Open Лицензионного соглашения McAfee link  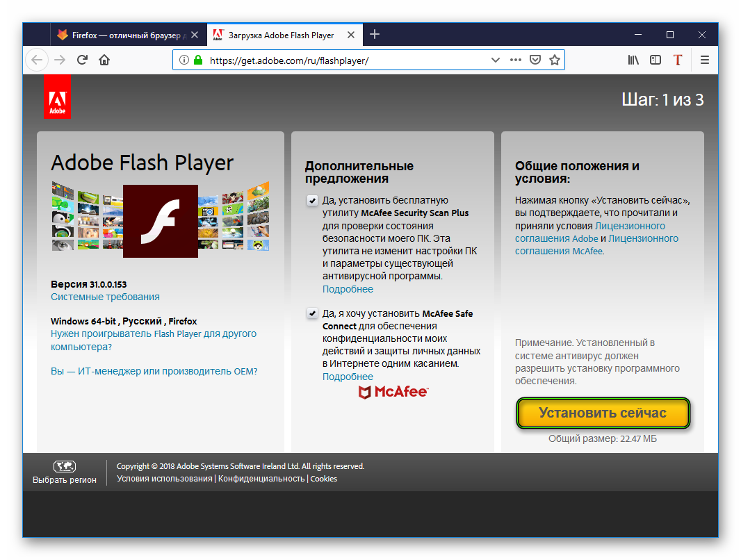[x=596, y=245]
